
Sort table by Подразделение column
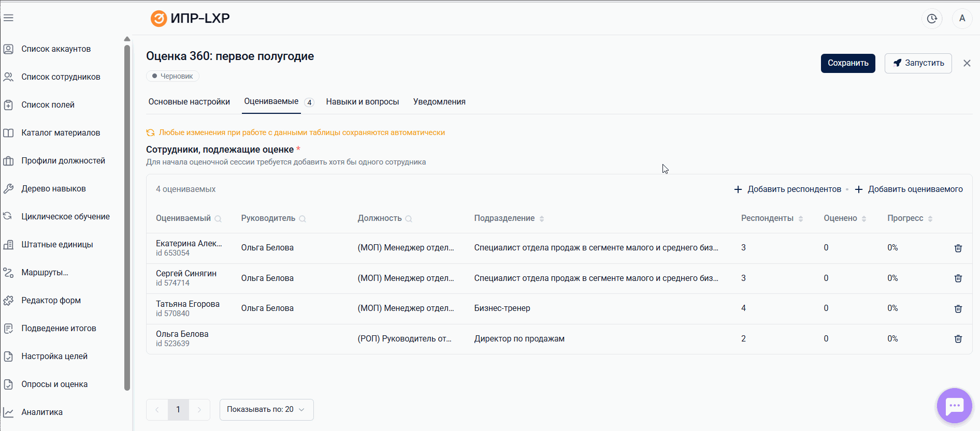pyautogui.click(x=541, y=219)
